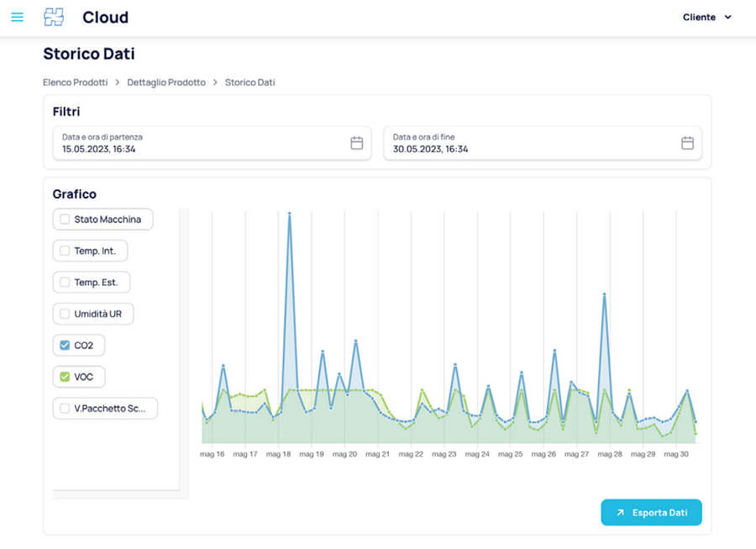The image size is (756, 549).
Task: Open the end date calendar picker icon
Action: coord(687,143)
